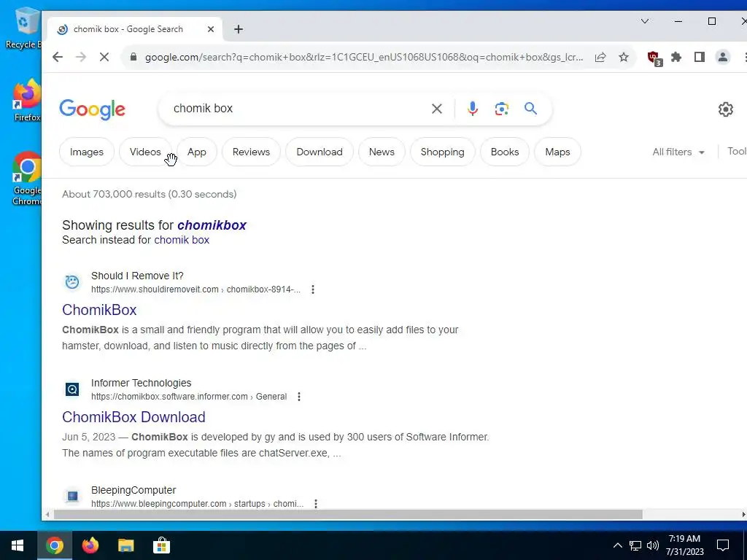Select the App filter chip
This screenshot has width=747, height=560.
197,152
